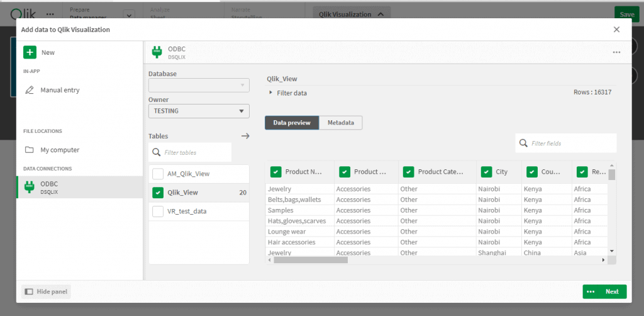This screenshot has width=644, height=316.
Task: Click preview scrollbar down arrow
Action: point(612,251)
